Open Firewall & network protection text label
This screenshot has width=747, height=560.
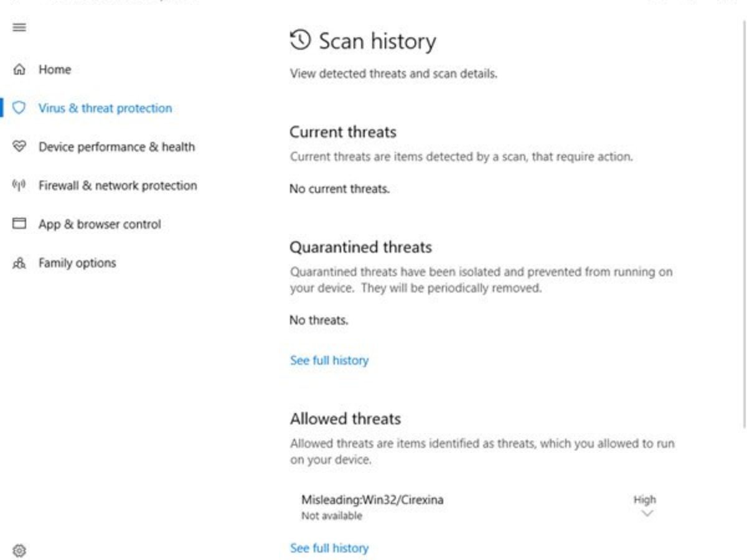coord(118,185)
